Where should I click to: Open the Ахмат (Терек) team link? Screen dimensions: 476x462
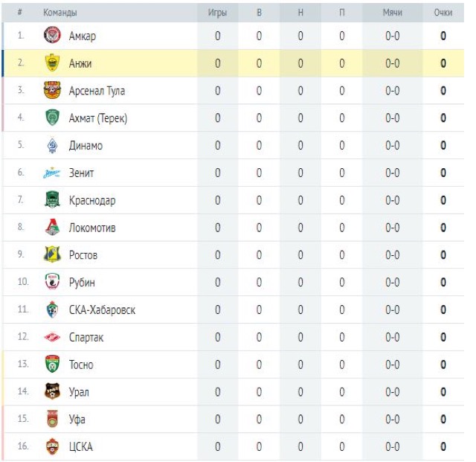click(x=97, y=118)
